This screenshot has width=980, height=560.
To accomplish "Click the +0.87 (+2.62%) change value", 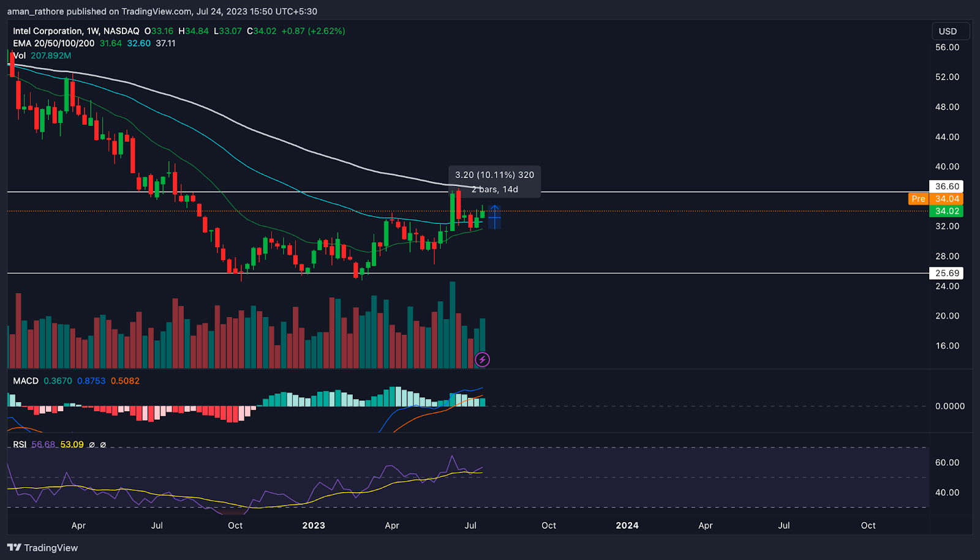I will click(x=313, y=31).
